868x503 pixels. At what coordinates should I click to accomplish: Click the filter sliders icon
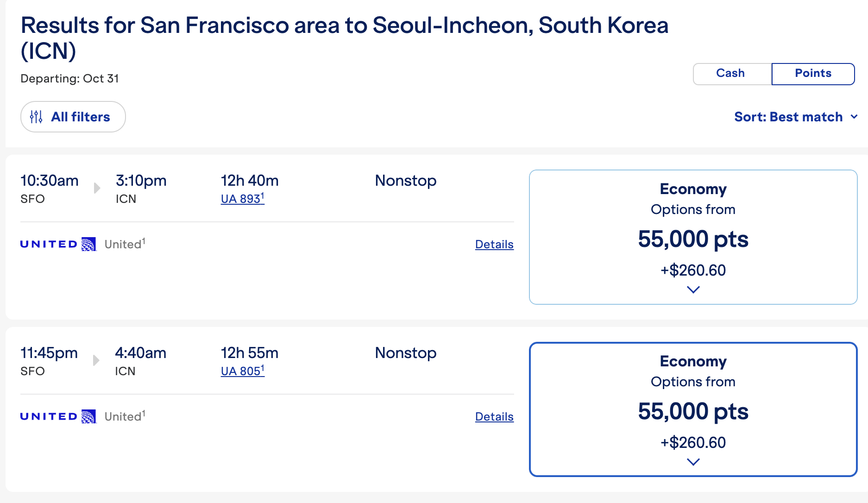tap(36, 117)
